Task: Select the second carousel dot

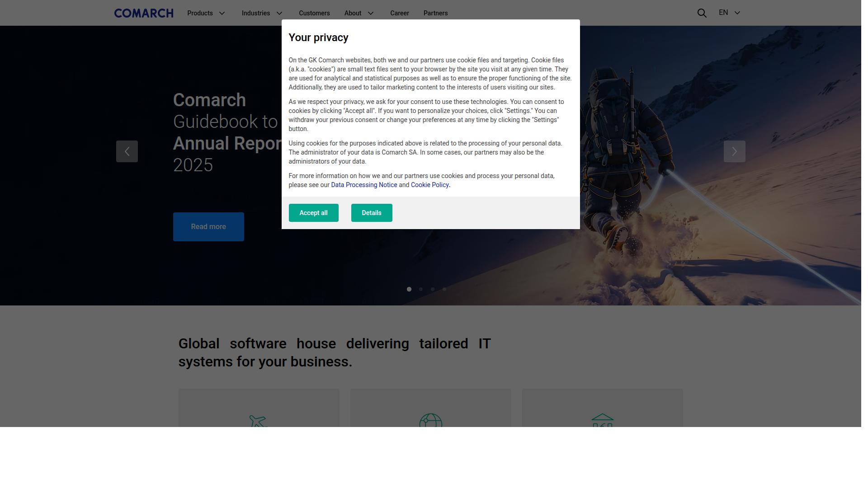Action: tap(421, 289)
